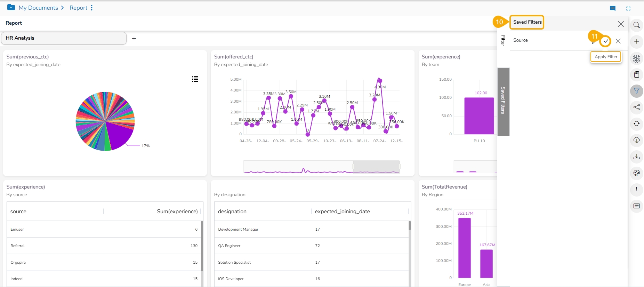Open Report three-dot options menu

coord(91,8)
